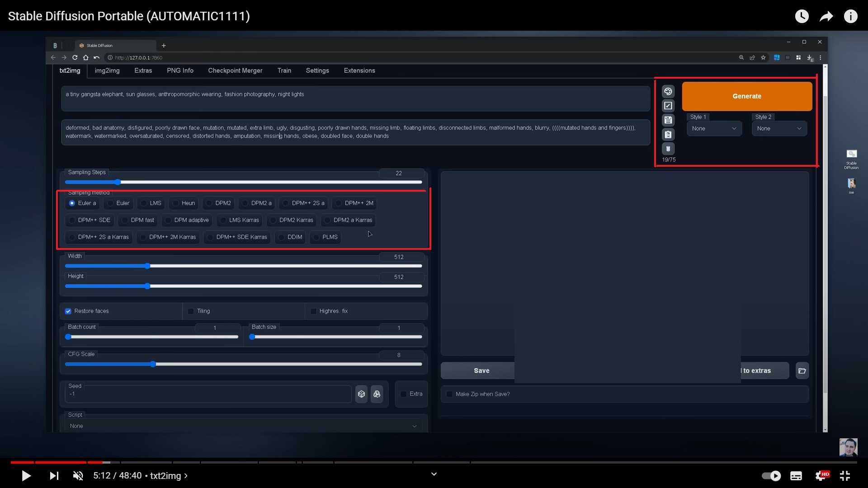The image size is (868, 488).
Task: Click the Save button
Action: (481, 371)
